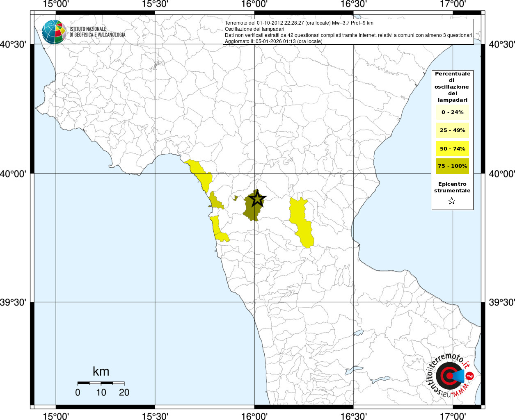Select the 25 - 49% legend swatch

point(452,130)
